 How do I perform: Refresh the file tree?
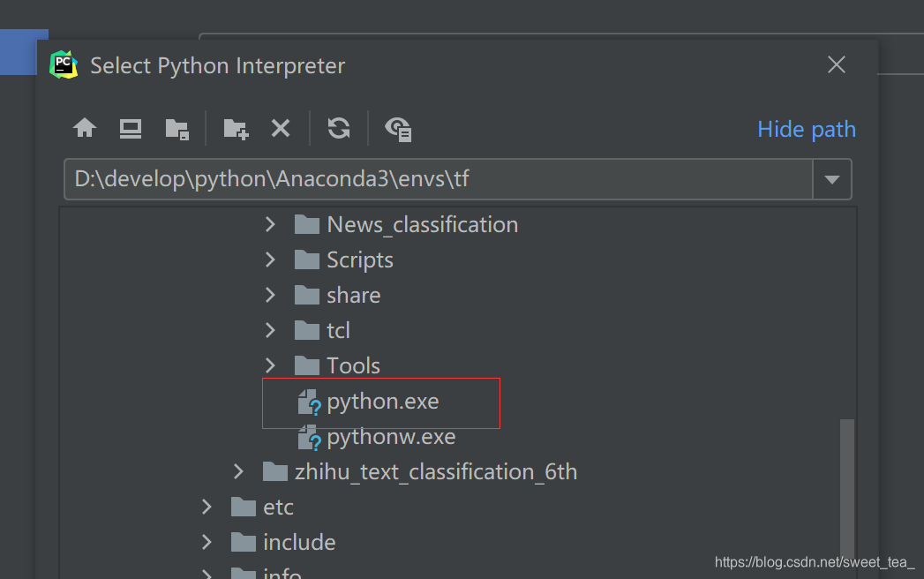[339, 128]
